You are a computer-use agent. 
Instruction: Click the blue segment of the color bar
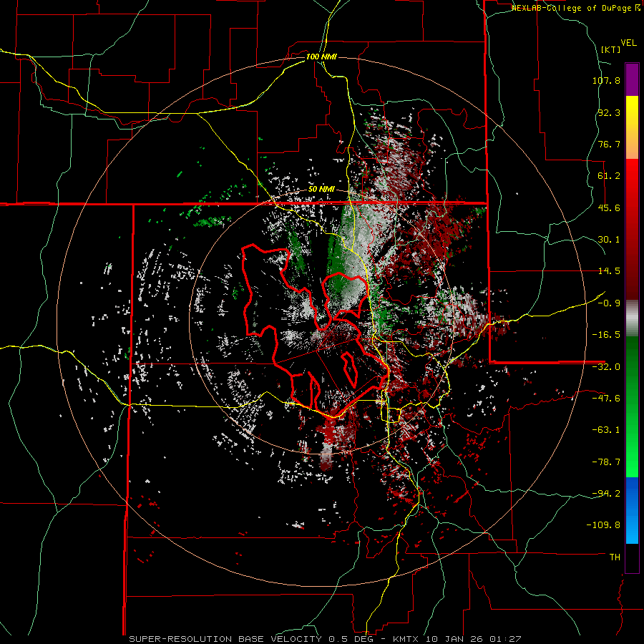(632, 510)
